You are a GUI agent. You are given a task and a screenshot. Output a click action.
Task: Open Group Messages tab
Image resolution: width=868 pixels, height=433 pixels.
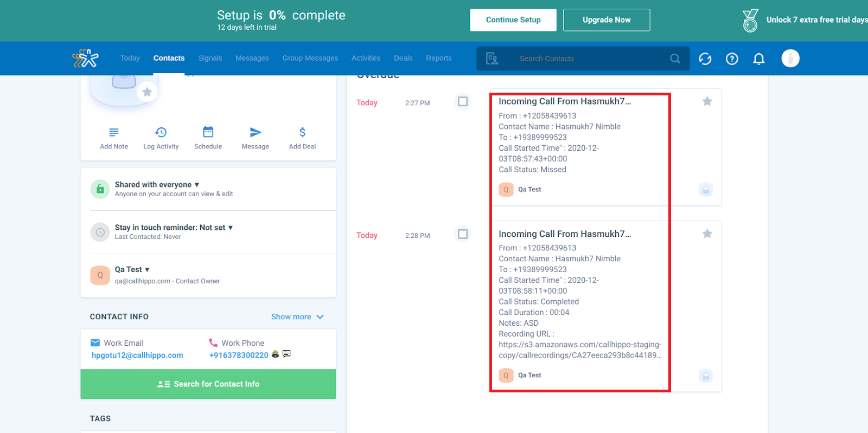310,58
